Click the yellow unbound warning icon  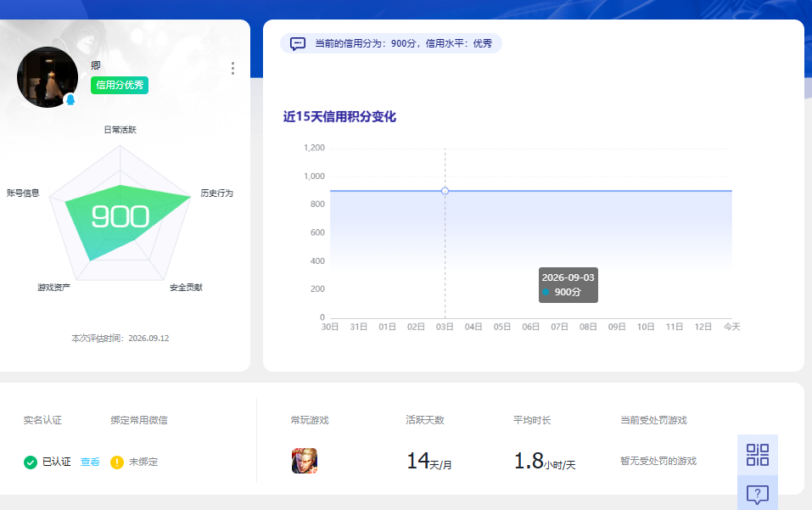[117, 462]
